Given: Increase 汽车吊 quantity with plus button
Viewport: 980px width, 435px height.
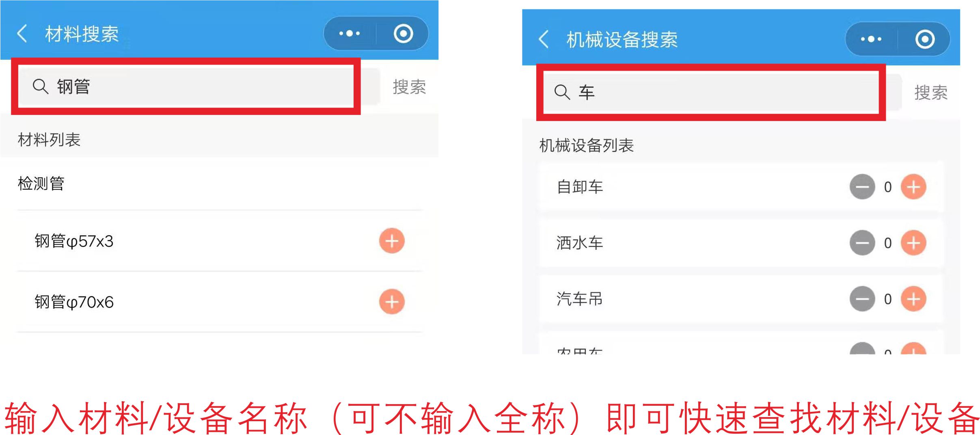Looking at the screenshot, I should (913, 299).
